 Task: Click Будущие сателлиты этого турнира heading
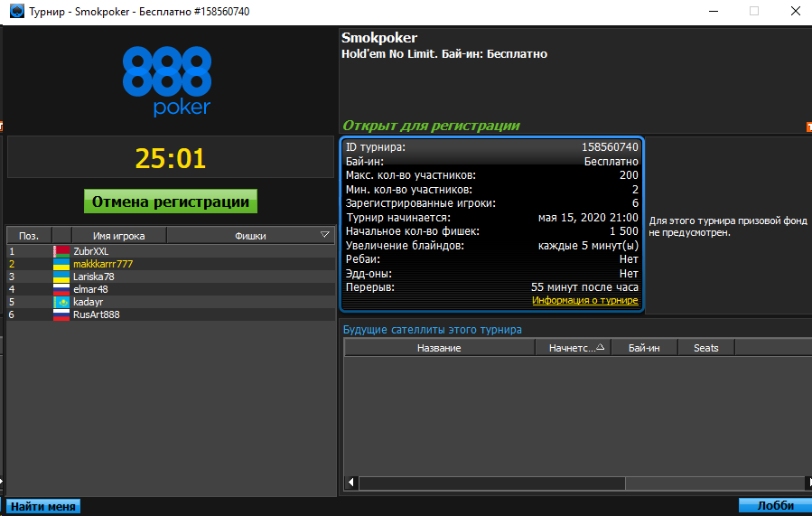pyautogui.click(x=432, y=330)
